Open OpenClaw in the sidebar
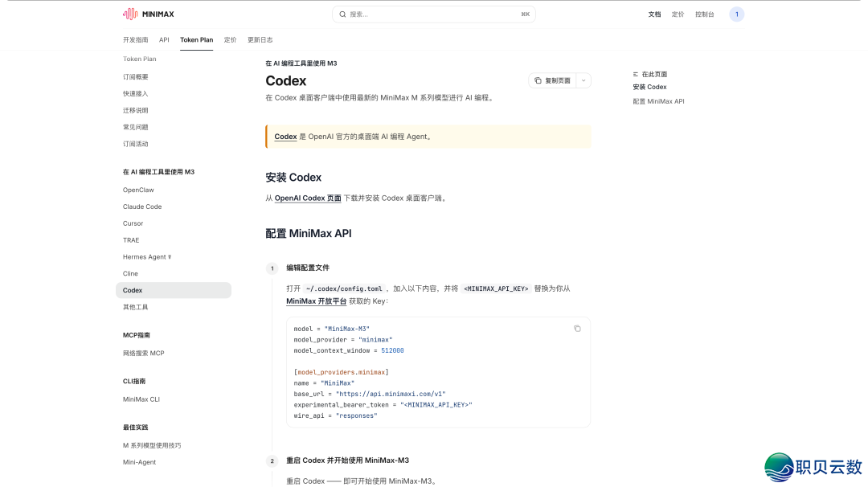 click(x=138, y=190)
